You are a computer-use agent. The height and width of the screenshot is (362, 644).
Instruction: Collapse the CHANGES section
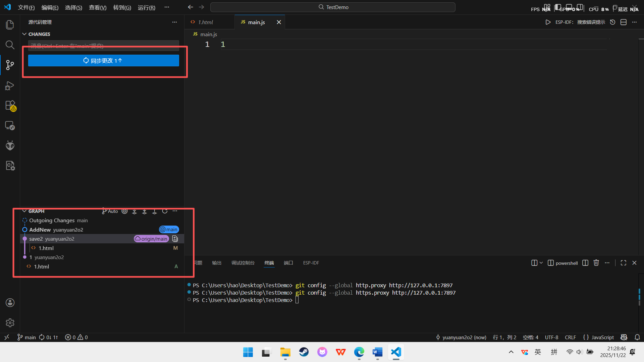point(24,34)
